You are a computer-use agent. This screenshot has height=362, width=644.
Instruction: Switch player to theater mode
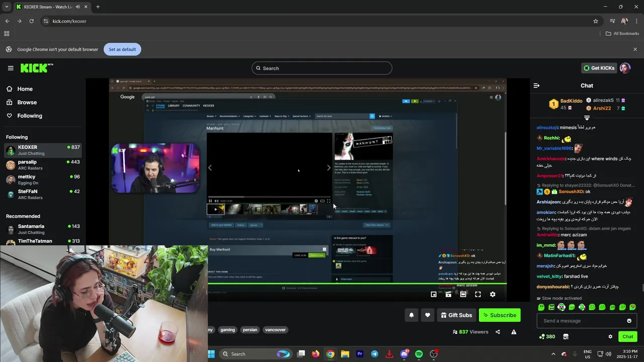pos(463,294)
